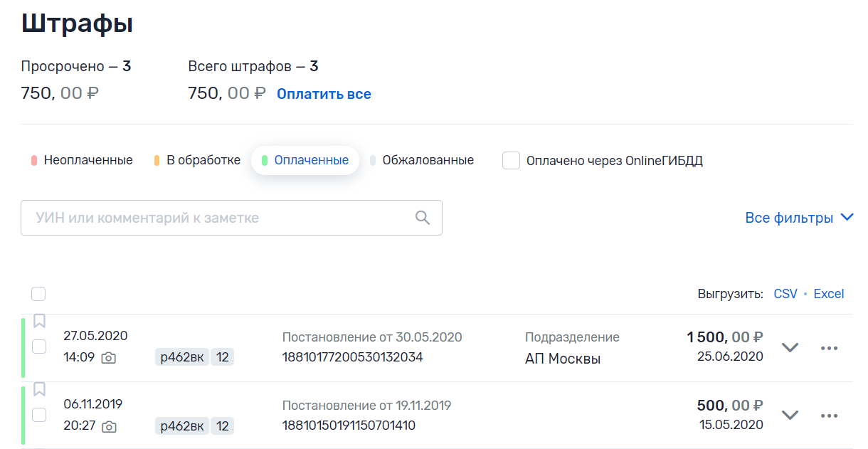The width and height of the screenshot is (868, 449).
Task: Open photo for 14:09 fine
Action: pos(108,358)
